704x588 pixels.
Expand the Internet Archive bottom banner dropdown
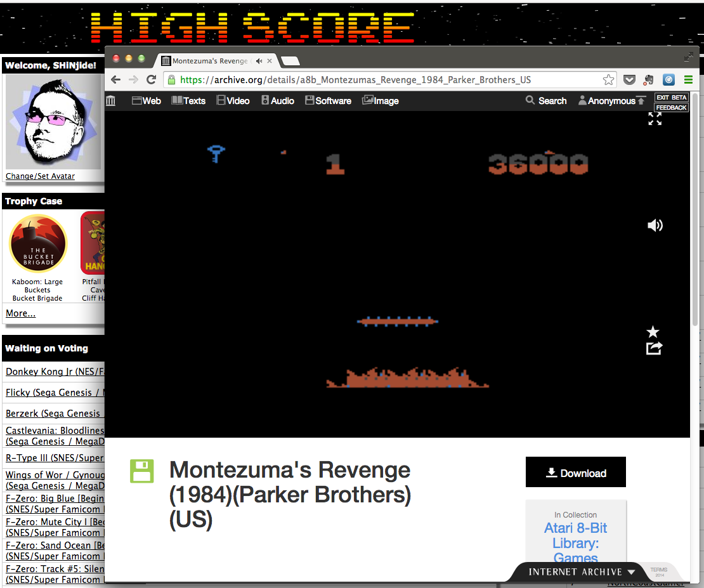[x=630, y=572]
